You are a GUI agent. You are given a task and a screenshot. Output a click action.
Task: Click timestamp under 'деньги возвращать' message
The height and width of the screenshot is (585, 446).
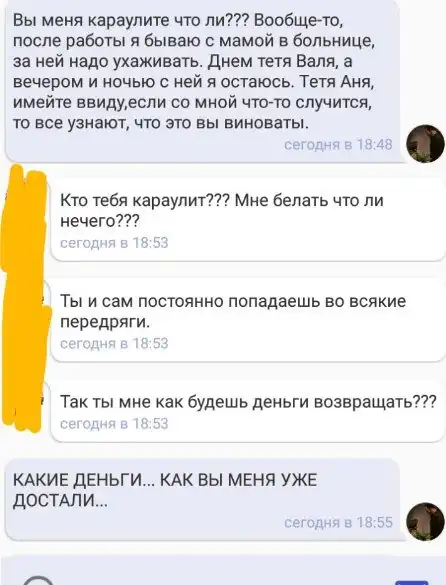point(114,424)
